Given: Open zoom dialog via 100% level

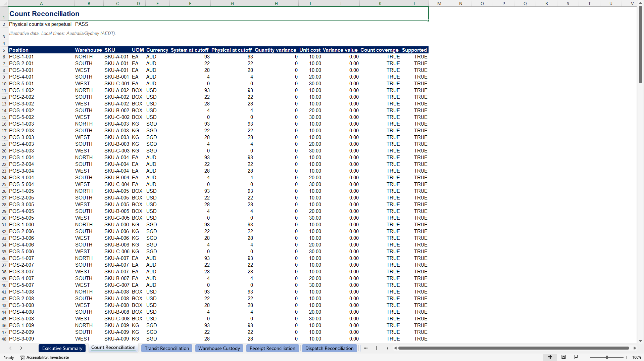Looking at the screenshot, I should 637,357.
